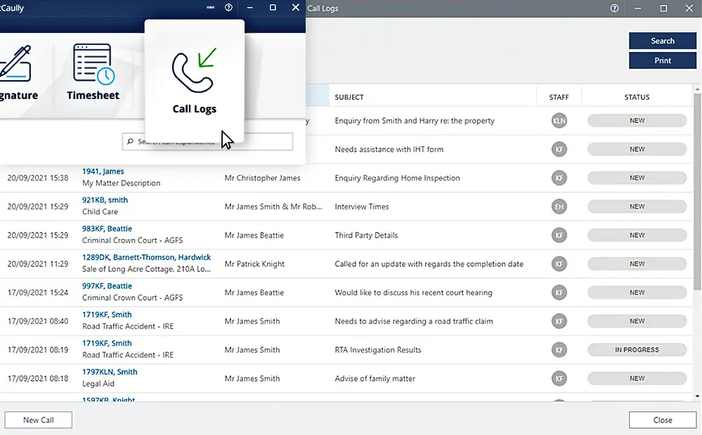
Task: Select the subject Advise of family matter
Action: pos(375,379)
